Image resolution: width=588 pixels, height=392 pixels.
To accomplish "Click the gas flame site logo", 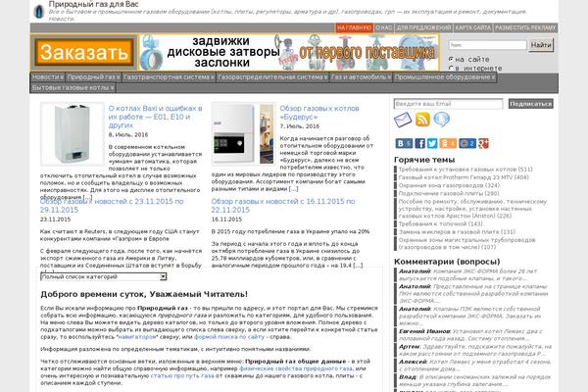I will [38, 11].
